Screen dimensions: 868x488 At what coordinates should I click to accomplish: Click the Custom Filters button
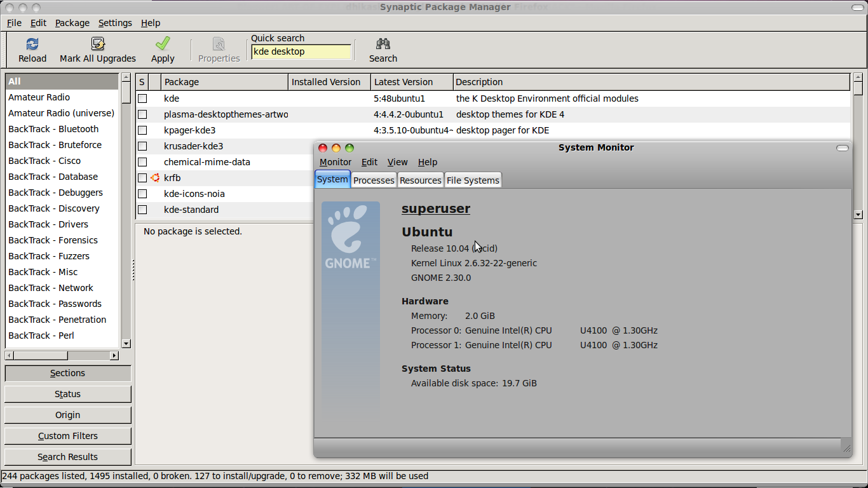pos(68,436)
